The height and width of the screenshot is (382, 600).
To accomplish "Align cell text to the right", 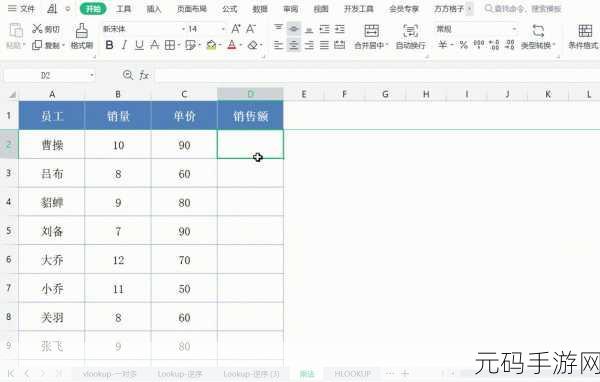I will (309, 45).
